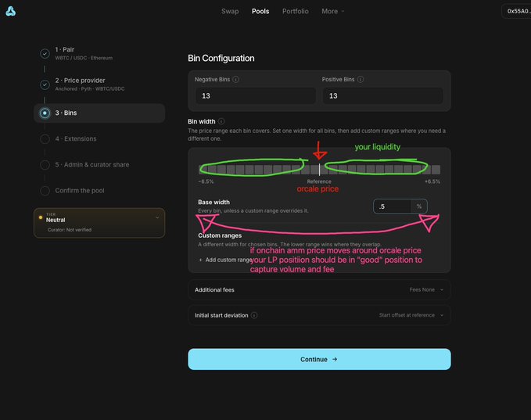Click the Admin & curator share step circle

point(45,165)
